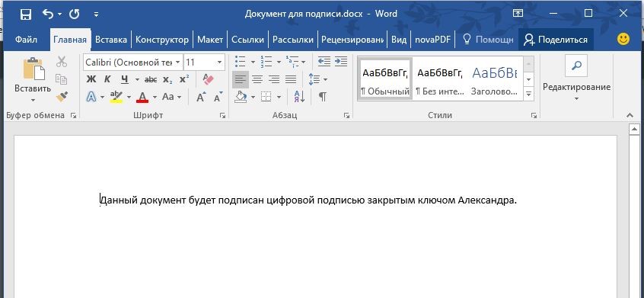Expand the Вставить paste options arrow
This screenshot has height=298, width=644.
tap(33, 100)
